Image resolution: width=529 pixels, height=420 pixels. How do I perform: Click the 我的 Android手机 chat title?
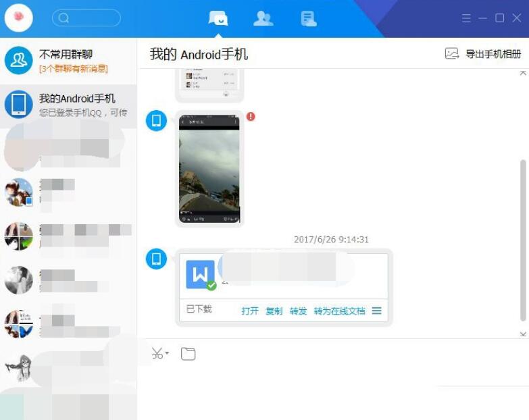tap(199, 54)
